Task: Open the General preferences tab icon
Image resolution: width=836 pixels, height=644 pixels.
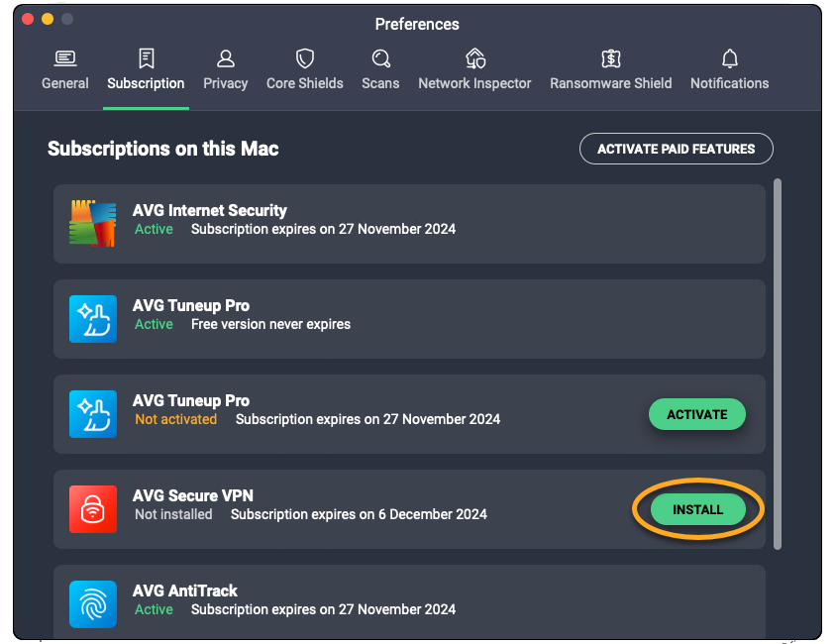Action: tap(65, 58)
